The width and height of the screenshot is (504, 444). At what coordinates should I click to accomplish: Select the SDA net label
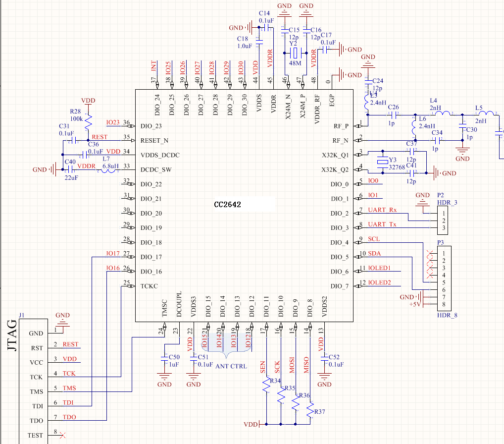(374, 253)
